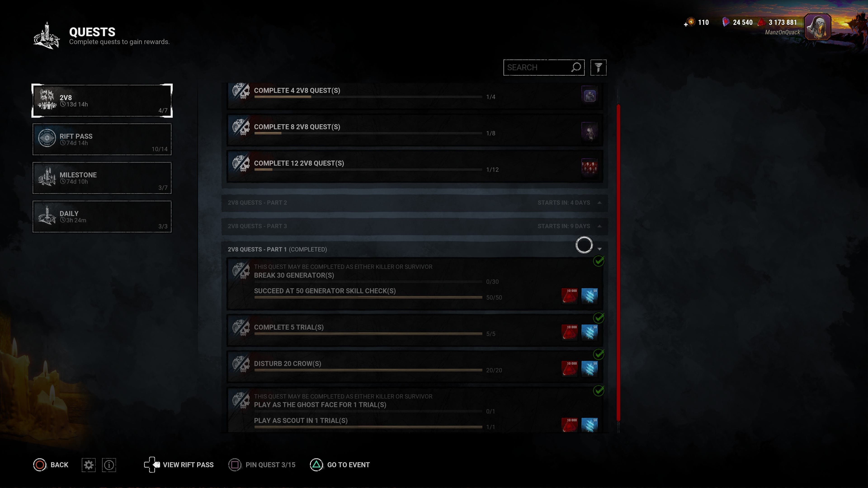Screen dimensions: 868x488
Task: Click the View Rift Pass button
Action: pyautogui.click(x=179, y=465)
